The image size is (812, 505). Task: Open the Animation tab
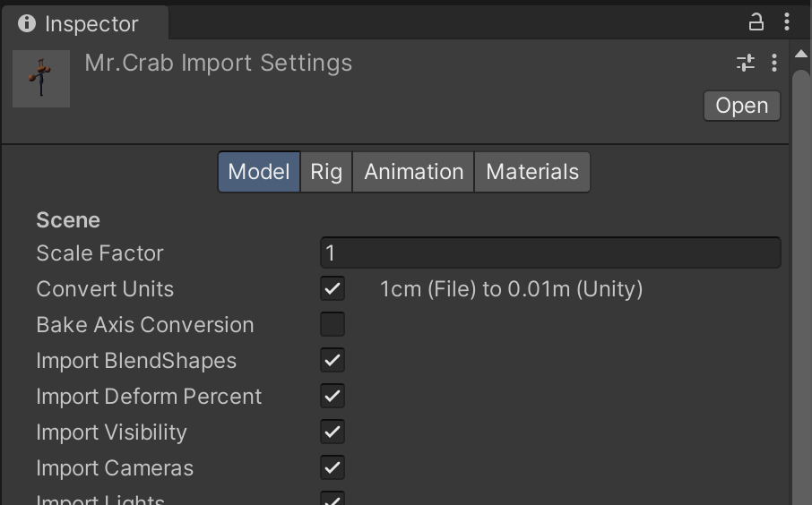(413, 172)
